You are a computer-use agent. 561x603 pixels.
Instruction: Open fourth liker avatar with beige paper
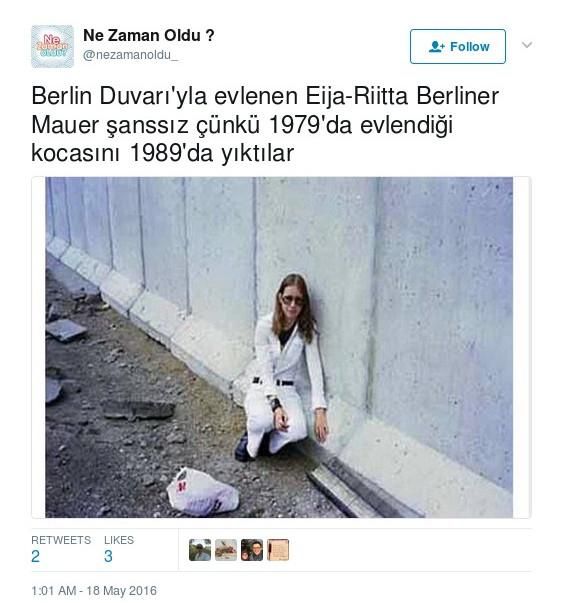(278, 550)
